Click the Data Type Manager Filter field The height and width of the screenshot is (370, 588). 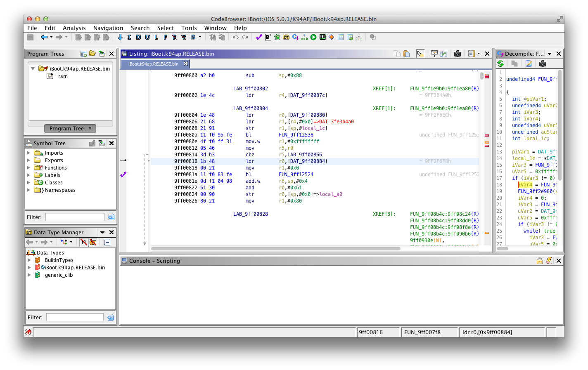[75, 317]
